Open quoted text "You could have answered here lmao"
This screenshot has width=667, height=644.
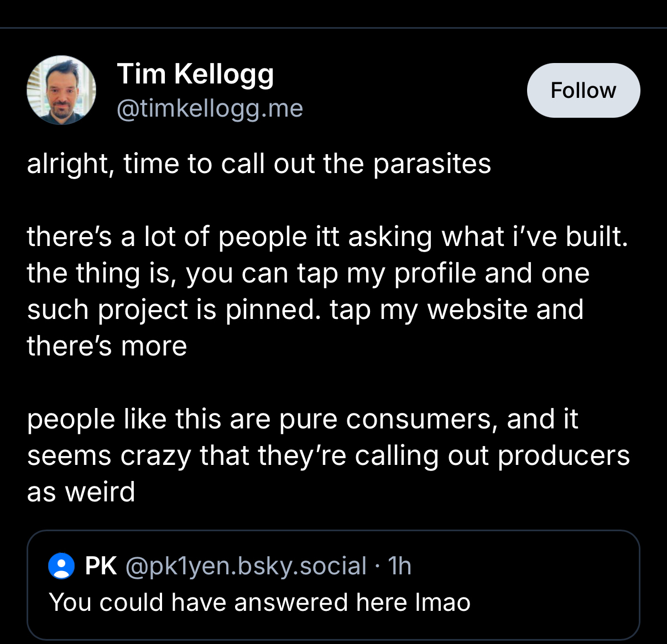259,602
